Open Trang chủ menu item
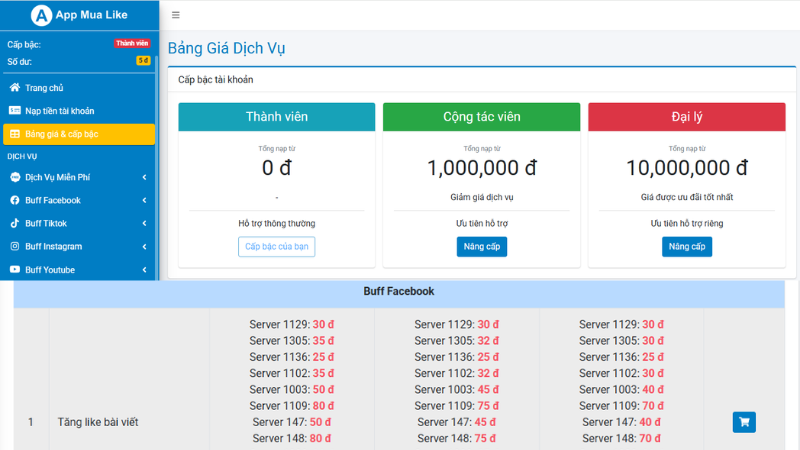800x450 pixels. (79, 88)
